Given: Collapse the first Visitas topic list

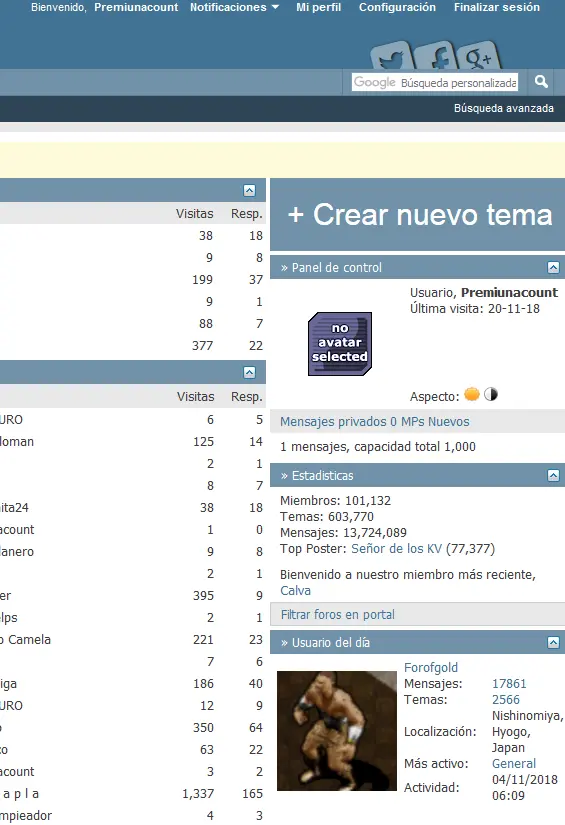Looking at the screenshot, I should click(249, 190).
